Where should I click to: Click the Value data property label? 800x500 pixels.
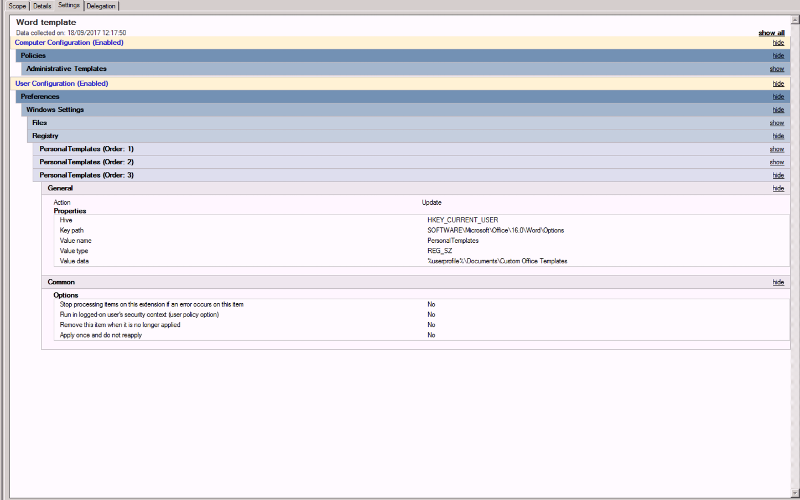(x=74, y=261)
